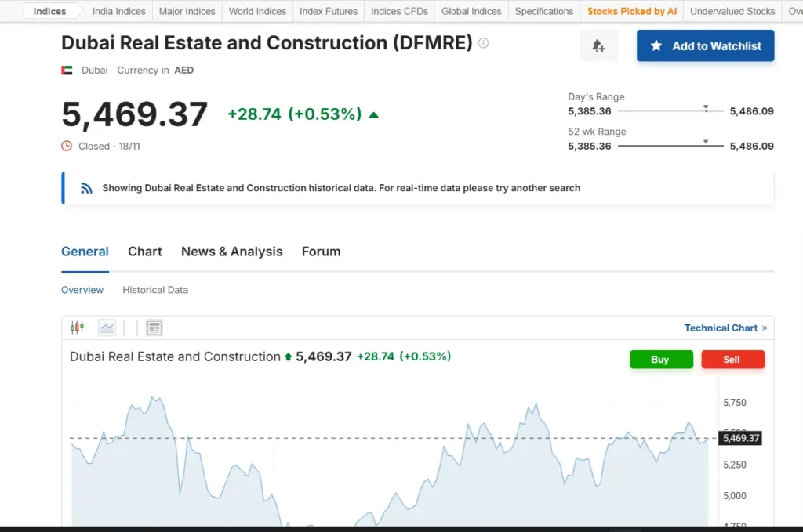The width and height of the screenshot is (803, 532).
Task: Expand the Indices dropdown in navigation
Action: coord(50,11)
